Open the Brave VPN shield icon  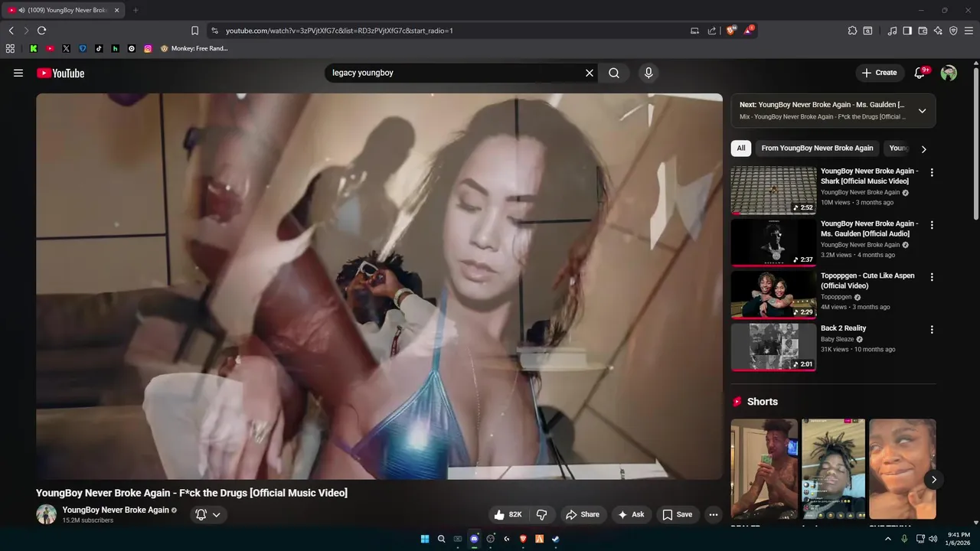coord(953,31)
